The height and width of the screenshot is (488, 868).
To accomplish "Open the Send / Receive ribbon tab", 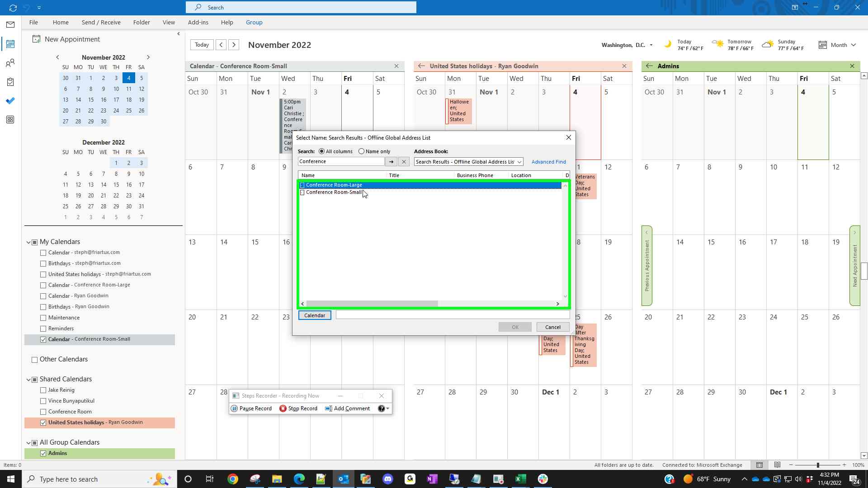I will (101, 22).
